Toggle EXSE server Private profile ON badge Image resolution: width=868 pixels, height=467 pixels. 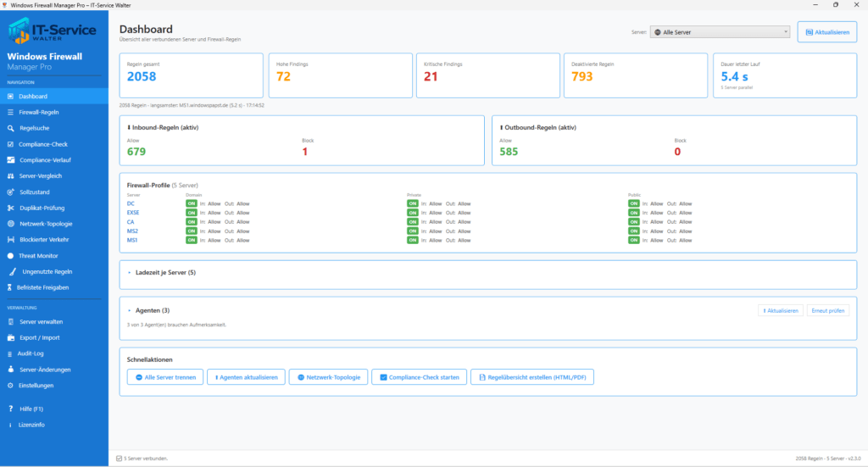coord(413,213)
